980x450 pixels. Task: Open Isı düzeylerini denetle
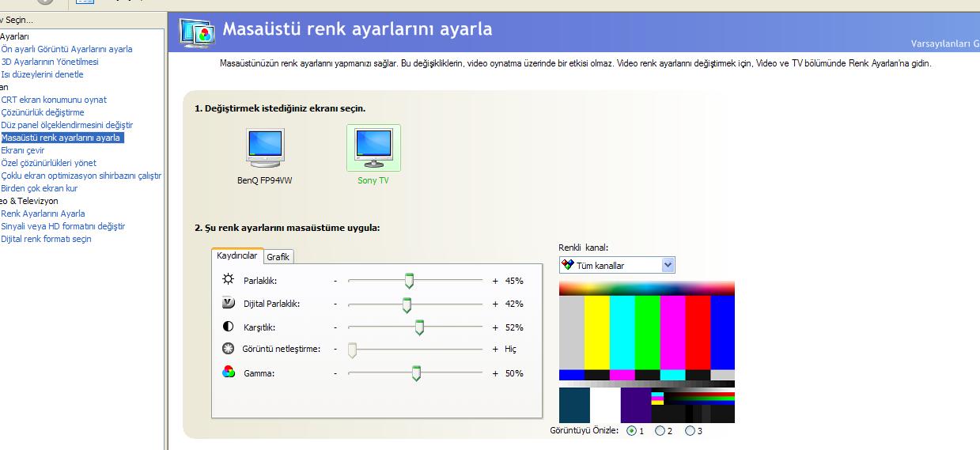point(42,74)
